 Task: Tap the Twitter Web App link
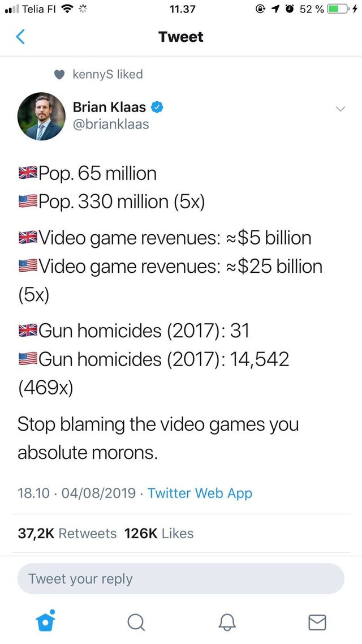tap(200, 493)
